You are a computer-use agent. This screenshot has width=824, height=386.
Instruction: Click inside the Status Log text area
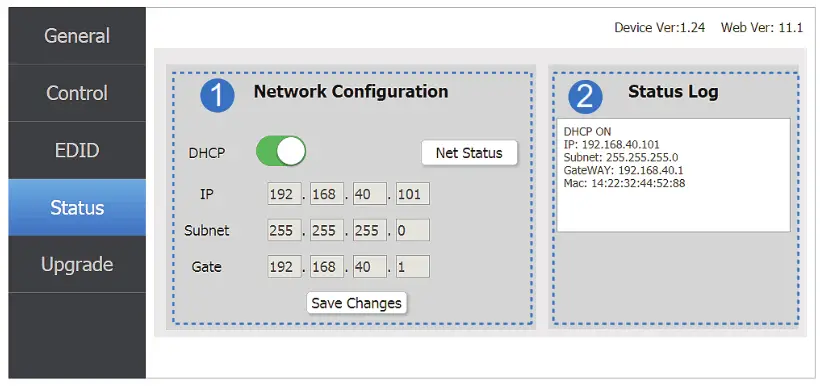[x=673, y=175]
